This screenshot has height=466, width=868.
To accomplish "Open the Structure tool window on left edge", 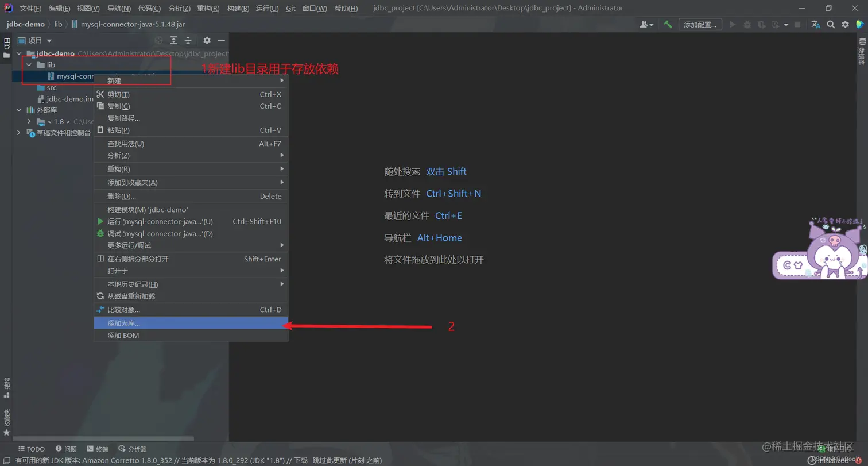I will [6, 388].
